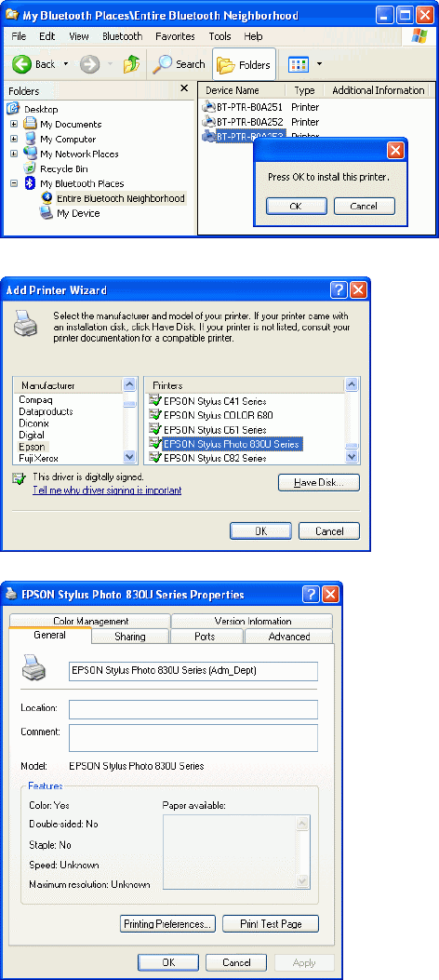Open the Search magnifier tool
439x980 pixels.
164,63
